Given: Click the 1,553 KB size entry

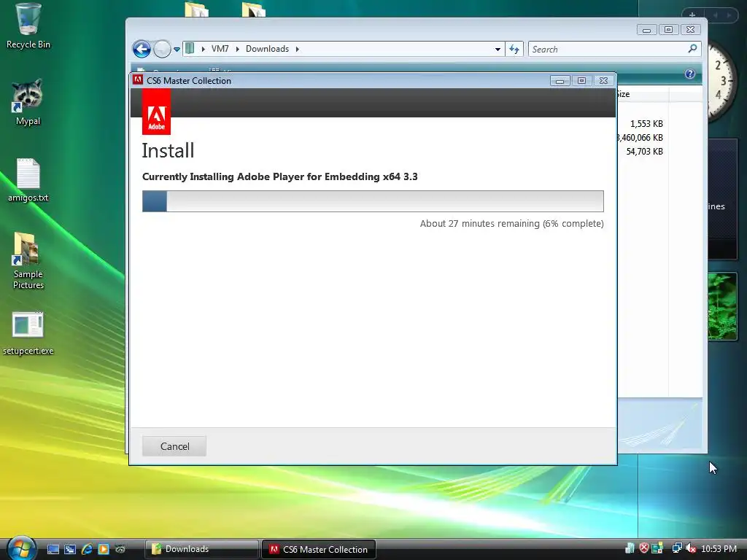Looking at the screenshot, I should 646,124.
